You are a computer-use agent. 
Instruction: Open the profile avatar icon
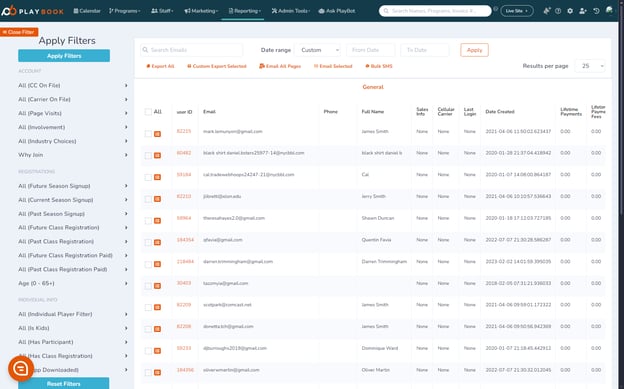[609, 10]
